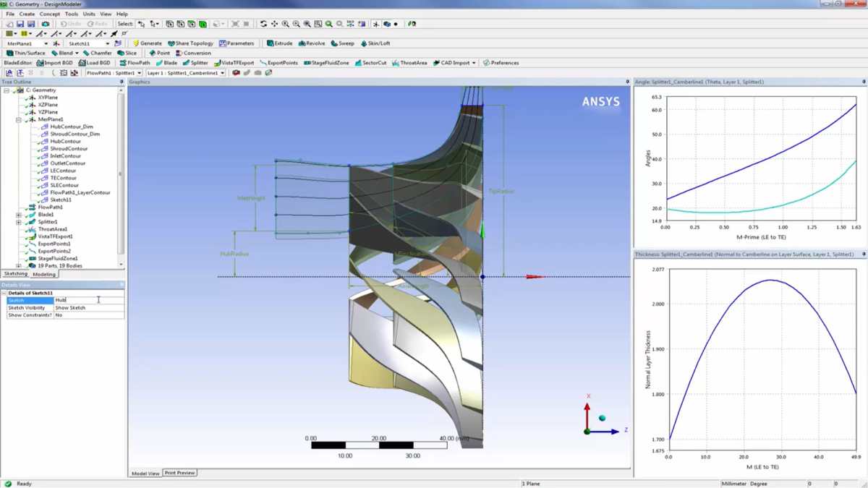The height and width of the screenshot is (488, 868).
Task: Toggle the Show Constraints value field
Action: 89,315
